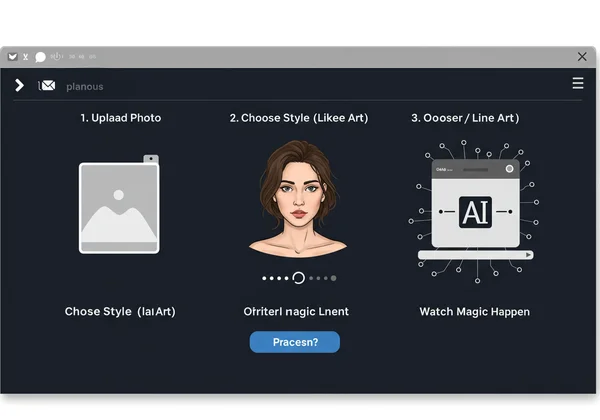Click the first dot in the carousel indicator
The image size is (600, 420).
click(x=264, y=278)
